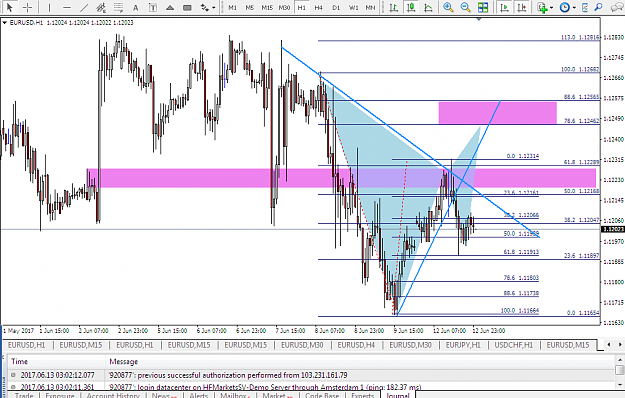Screen dimensions: 625x398
Task: Click the chart shift triangle marker
Action: click(479, 19)
